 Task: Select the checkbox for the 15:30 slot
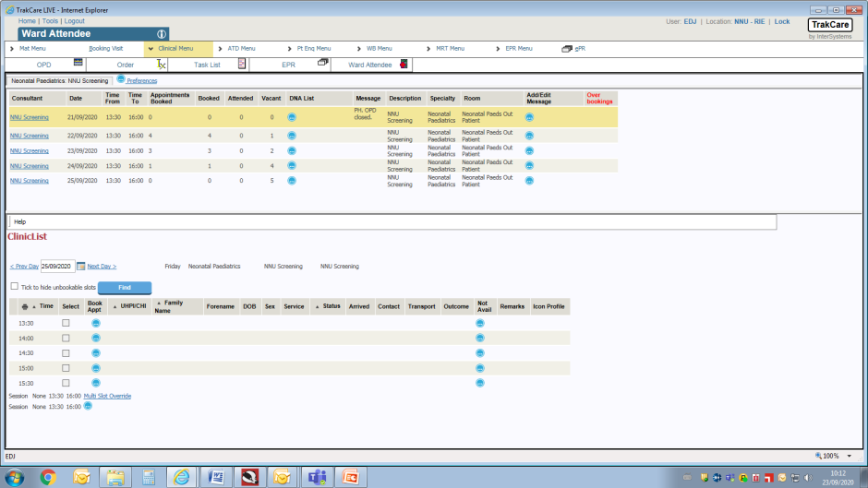66,383
